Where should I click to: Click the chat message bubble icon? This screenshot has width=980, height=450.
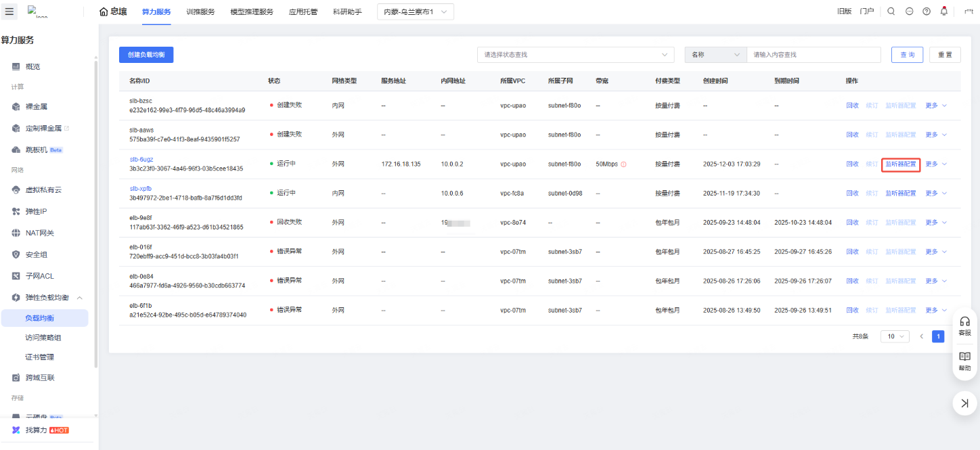point(909,12)
